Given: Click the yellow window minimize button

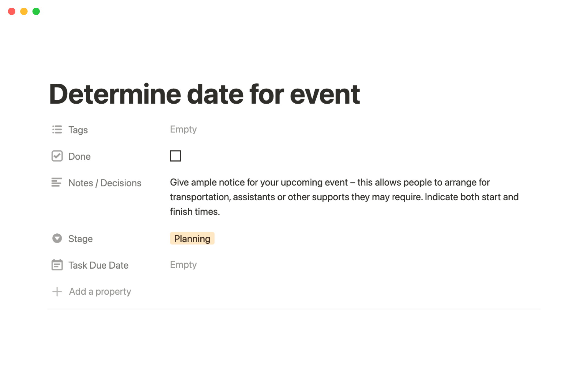Looking at the screenshot, I should [x=24, y=11].
